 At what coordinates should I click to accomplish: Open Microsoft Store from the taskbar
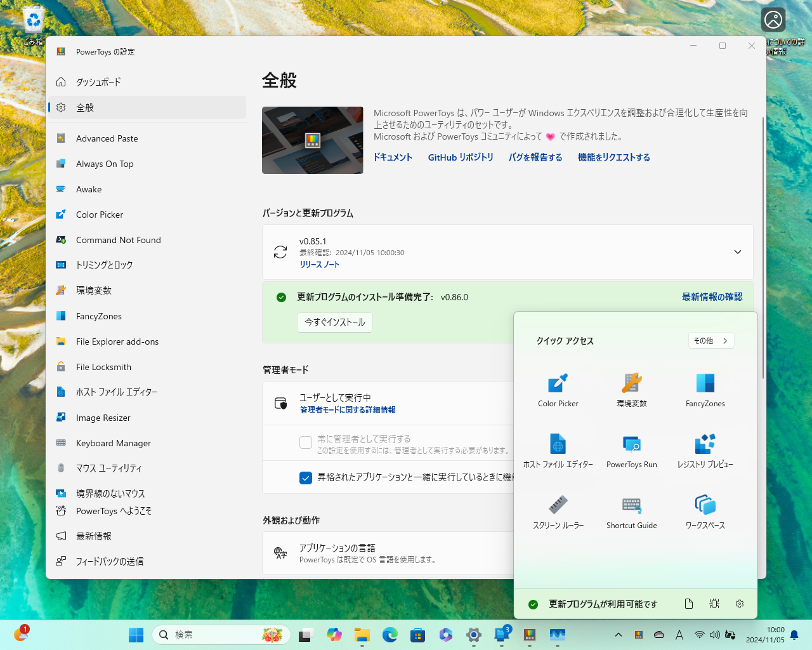coord(418,635)
